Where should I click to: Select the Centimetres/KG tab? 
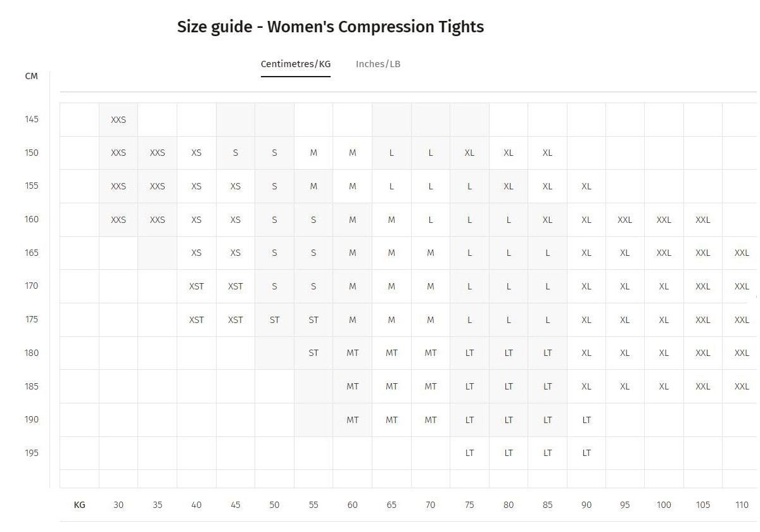[296, 64]
